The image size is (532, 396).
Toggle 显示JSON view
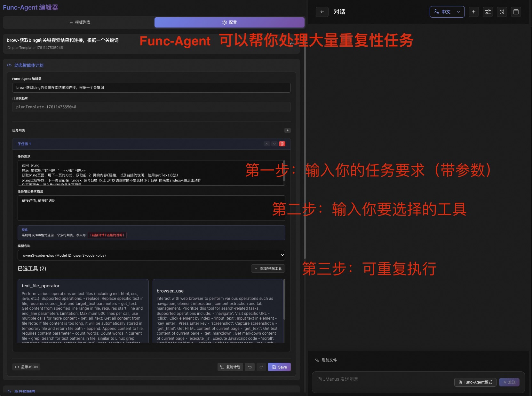point(26,367)
